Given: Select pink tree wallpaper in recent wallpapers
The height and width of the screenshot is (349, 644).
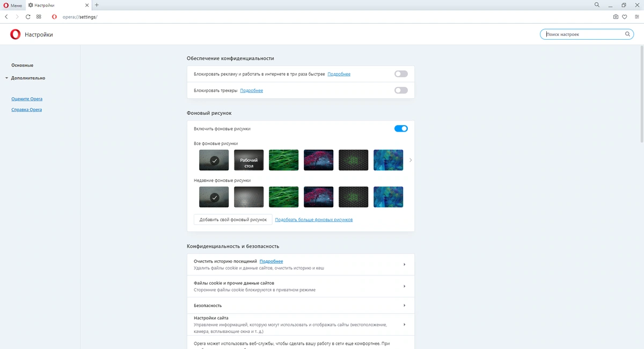Looking at the screenshot, I should click(x=318, y=197).
